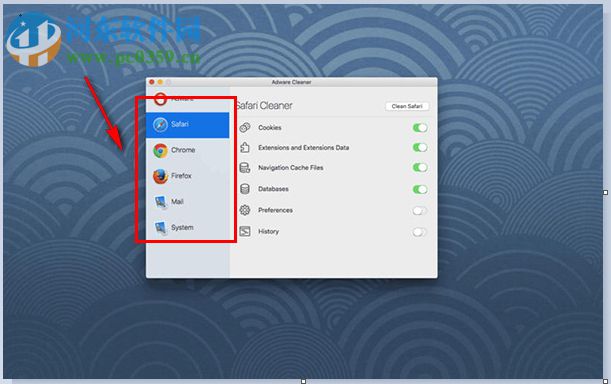611x384 pixels.
Task: Enable the History toggle
Action: coord(419,232)
